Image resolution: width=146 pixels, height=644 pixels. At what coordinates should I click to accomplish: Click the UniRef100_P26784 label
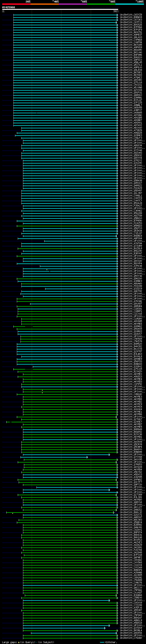131,550
